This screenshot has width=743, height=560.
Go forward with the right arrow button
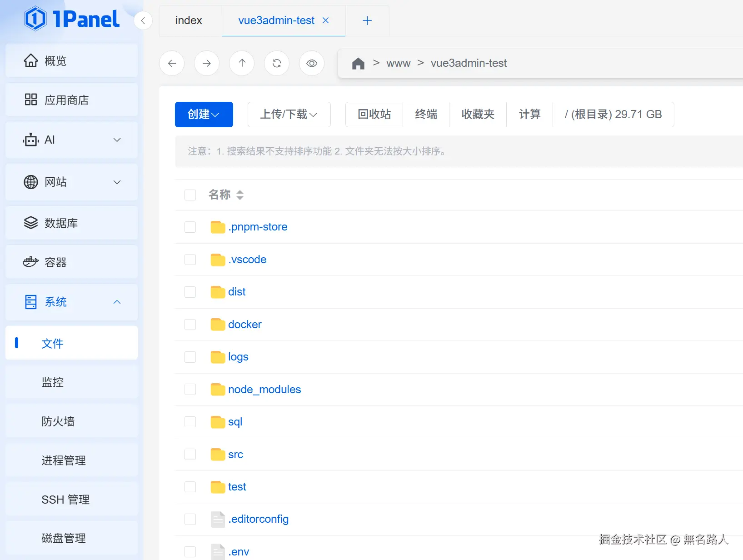pos(207,63)
